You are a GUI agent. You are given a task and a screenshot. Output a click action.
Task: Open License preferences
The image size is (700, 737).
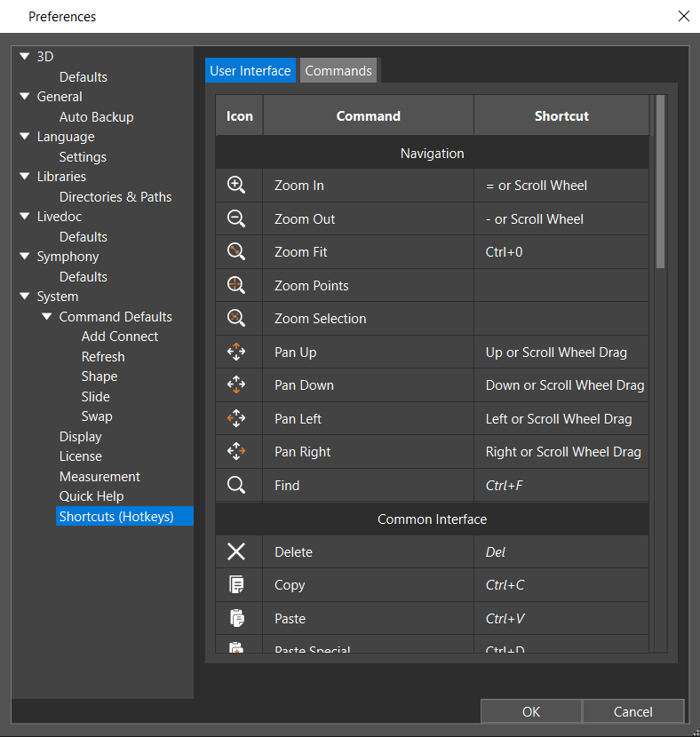tap(80, 456)
